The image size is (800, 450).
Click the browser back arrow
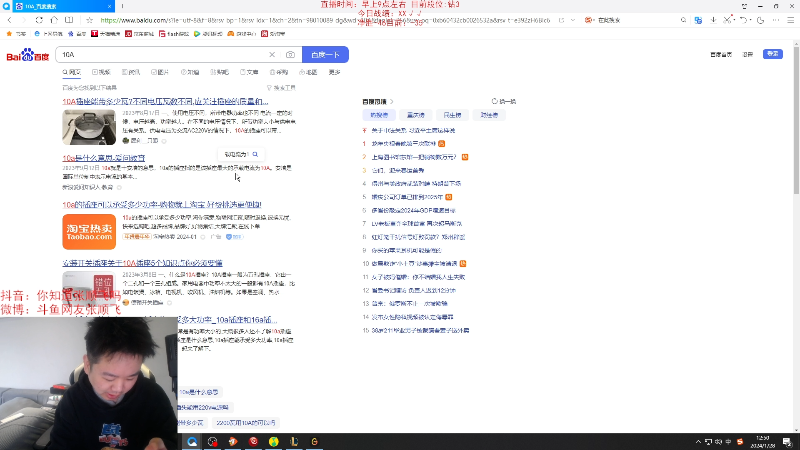[10, 20]
